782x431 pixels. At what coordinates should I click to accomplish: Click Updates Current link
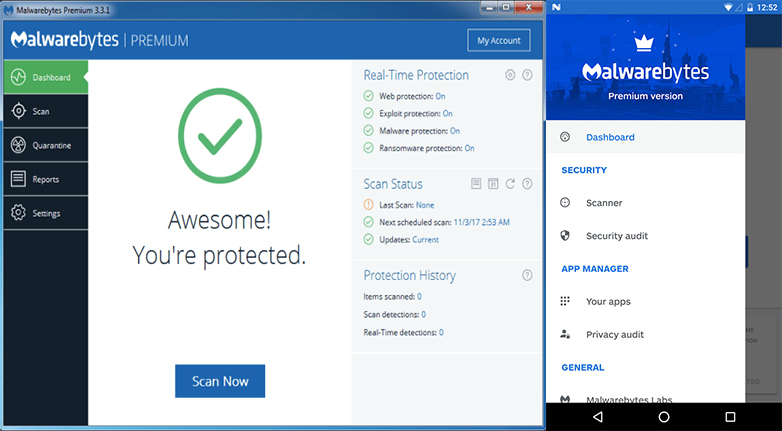pos(425,240)
